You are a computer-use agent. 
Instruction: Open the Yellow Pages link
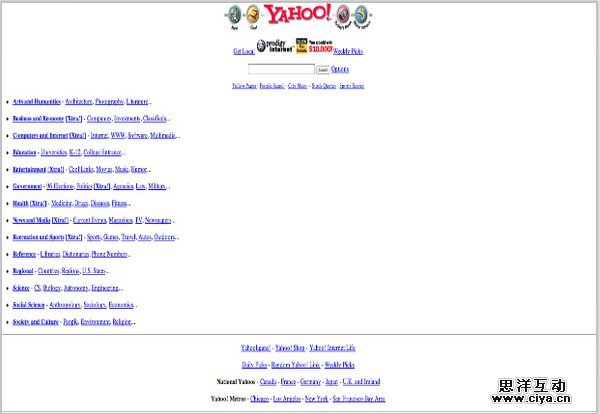244,86
